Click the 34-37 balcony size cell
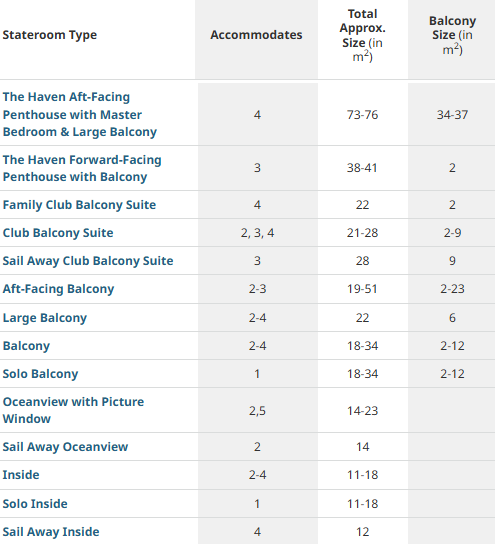Screen dimensions: 495x544 point(452,115)
